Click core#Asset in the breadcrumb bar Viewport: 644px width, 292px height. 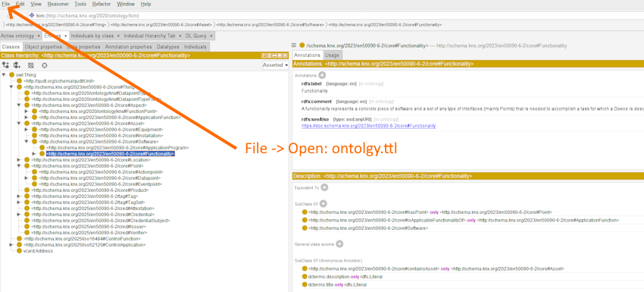161,25
